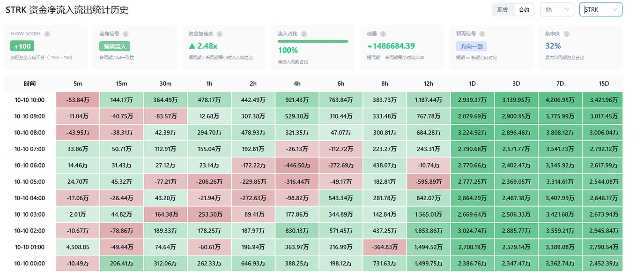Click the question mark icon next to 资金加速度
Screen dimensions: 644x272
[220, 34]
